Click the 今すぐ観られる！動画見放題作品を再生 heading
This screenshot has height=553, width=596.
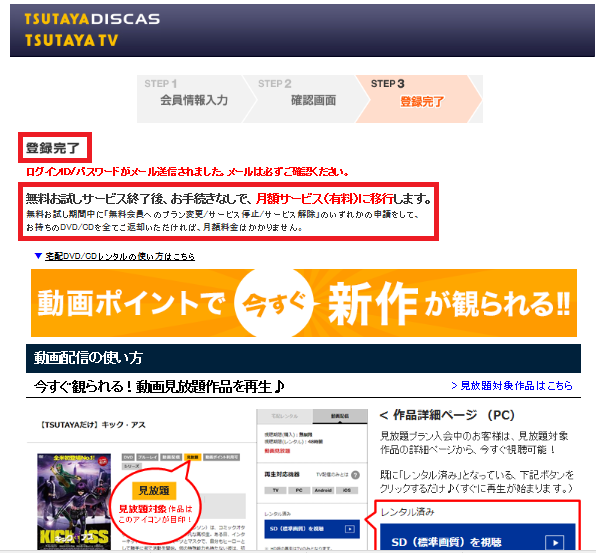[x=159, y=387]
